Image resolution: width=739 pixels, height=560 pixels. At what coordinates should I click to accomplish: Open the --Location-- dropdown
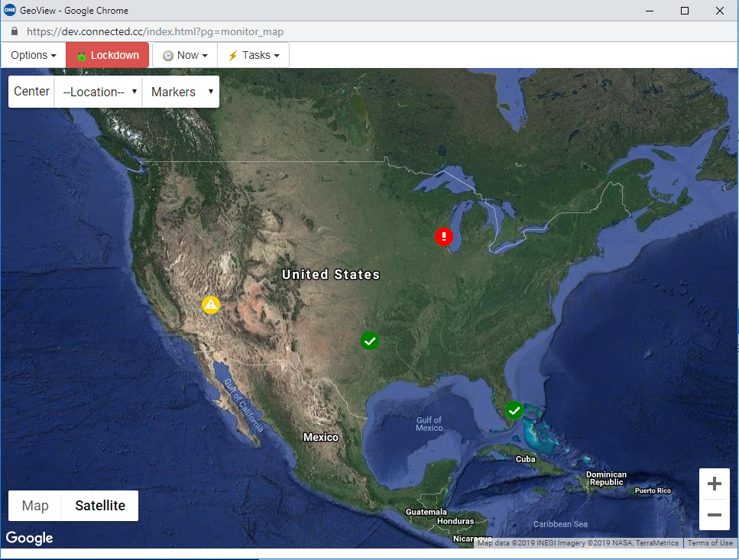(98, 91)
